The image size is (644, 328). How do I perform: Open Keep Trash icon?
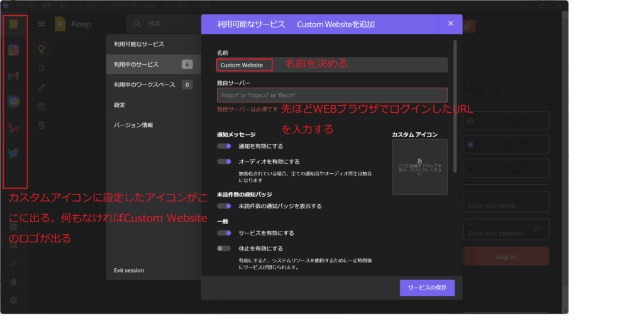[42, 125]
